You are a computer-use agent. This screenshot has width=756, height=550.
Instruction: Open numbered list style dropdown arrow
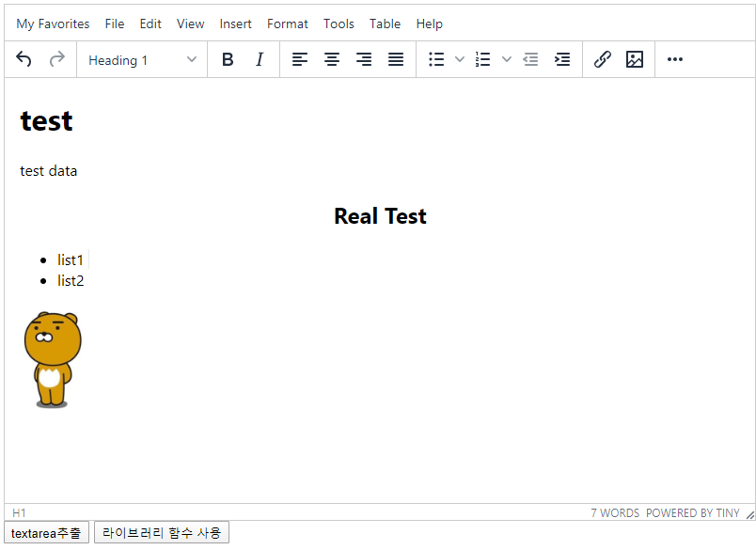point(506,59)
